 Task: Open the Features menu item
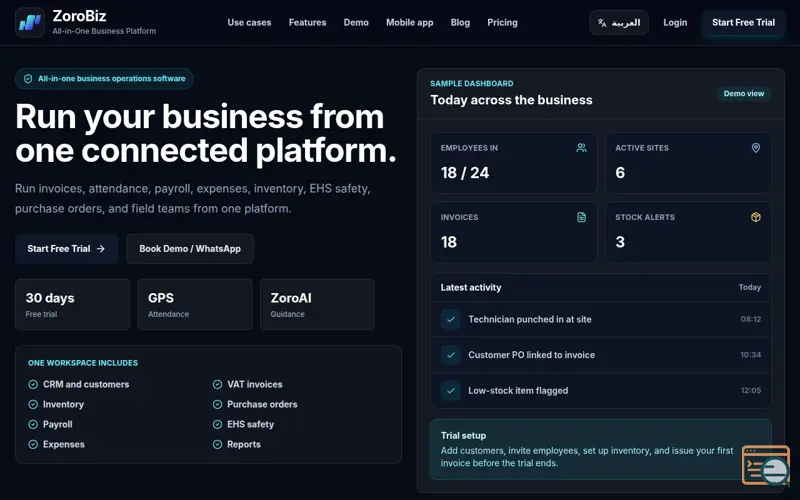point(307,22)
